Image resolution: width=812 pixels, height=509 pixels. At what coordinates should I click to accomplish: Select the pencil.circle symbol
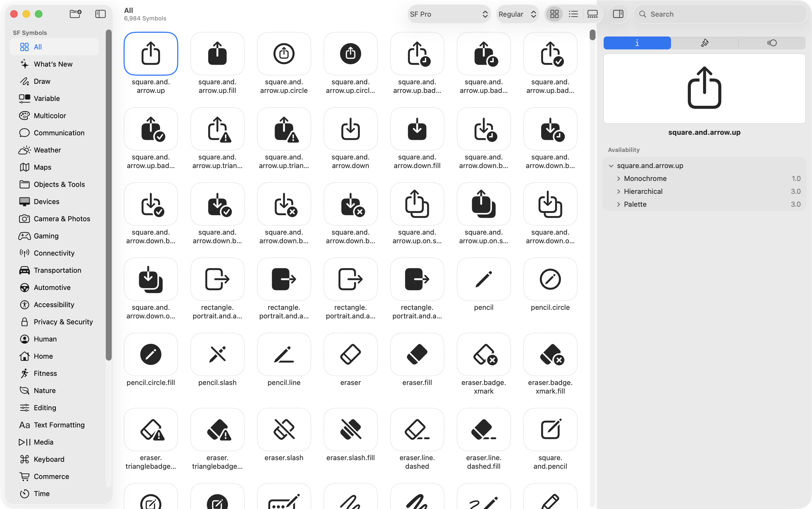click(x=550, y=279)
